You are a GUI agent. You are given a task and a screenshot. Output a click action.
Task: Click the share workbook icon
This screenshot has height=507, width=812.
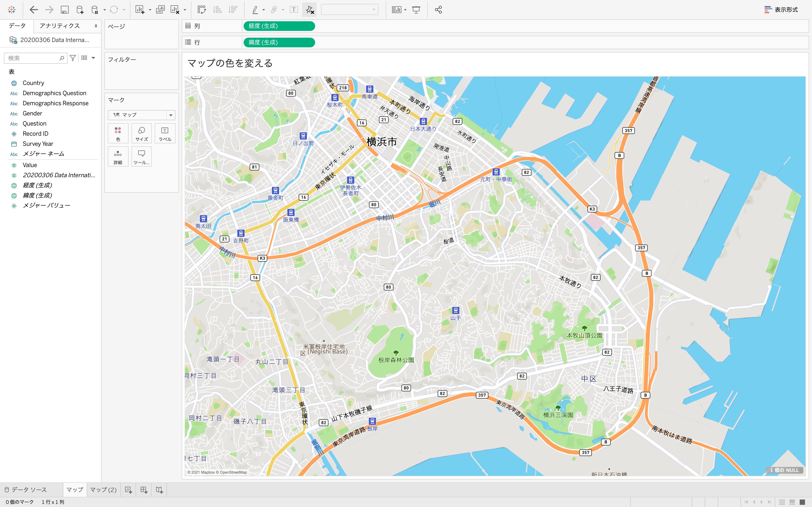pyautogui.click(x=438, y=10)
